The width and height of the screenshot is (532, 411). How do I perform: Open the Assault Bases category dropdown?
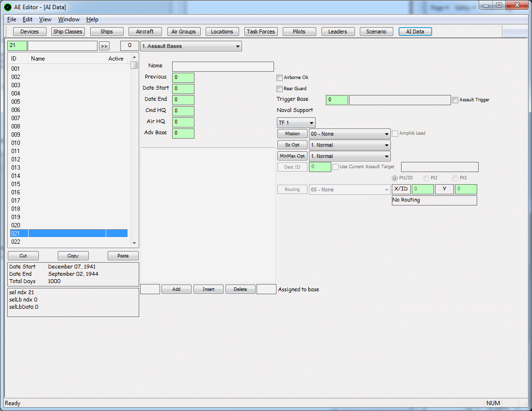[x=191, y=46]
